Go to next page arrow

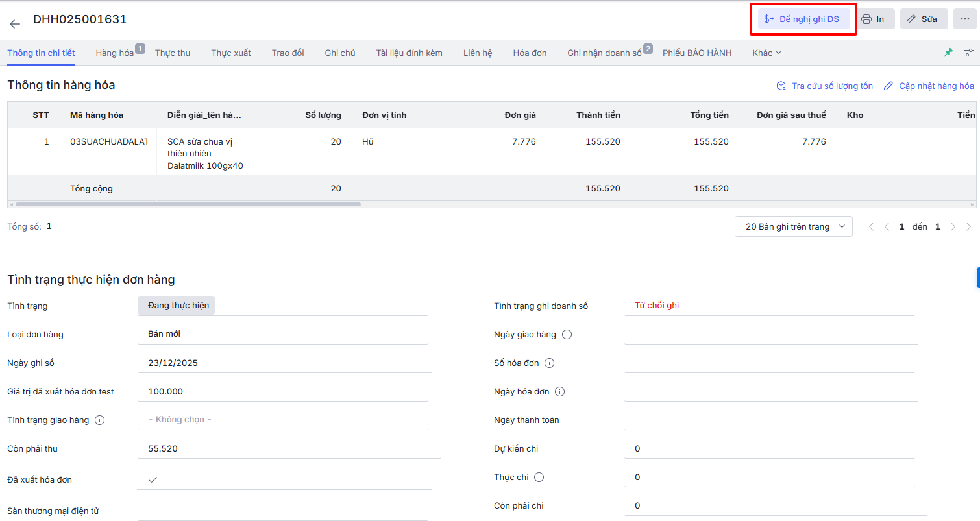[953, 227]
